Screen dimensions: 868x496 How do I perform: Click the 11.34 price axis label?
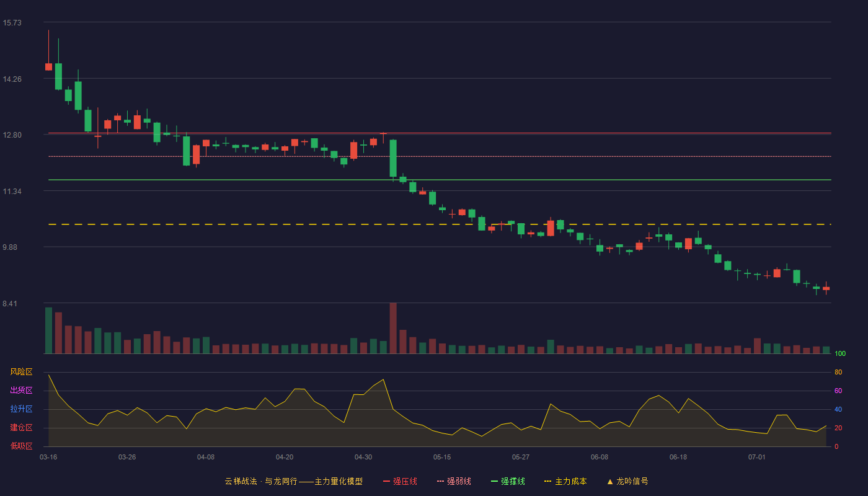coord(12,192)
